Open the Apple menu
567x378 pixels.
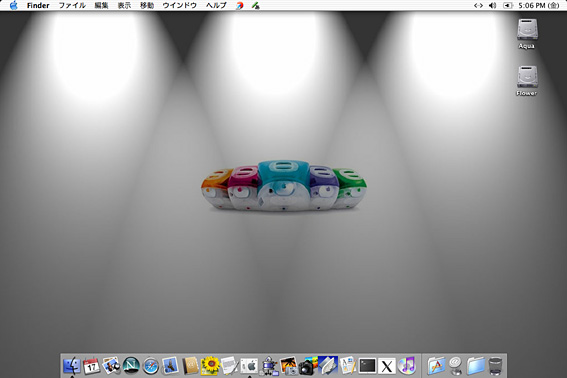[x=13, y=5]
